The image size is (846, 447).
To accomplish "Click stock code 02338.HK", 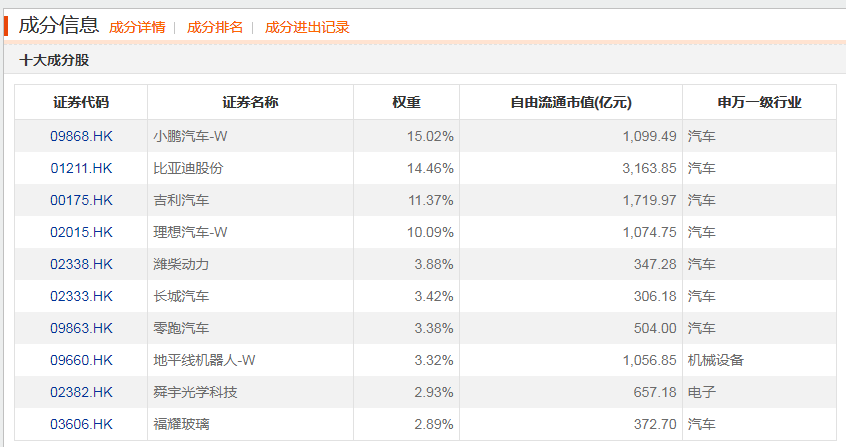I will click(x=81, y=264).
